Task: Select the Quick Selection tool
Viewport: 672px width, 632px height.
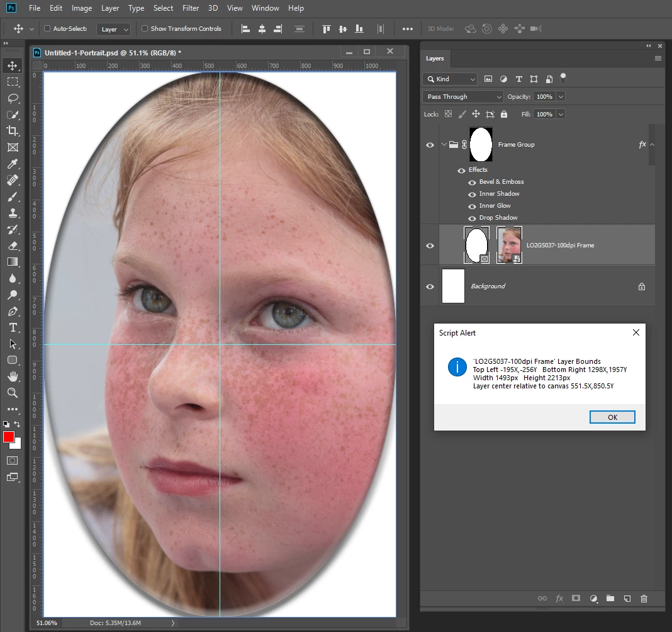Action: click(x=13, y=115)
